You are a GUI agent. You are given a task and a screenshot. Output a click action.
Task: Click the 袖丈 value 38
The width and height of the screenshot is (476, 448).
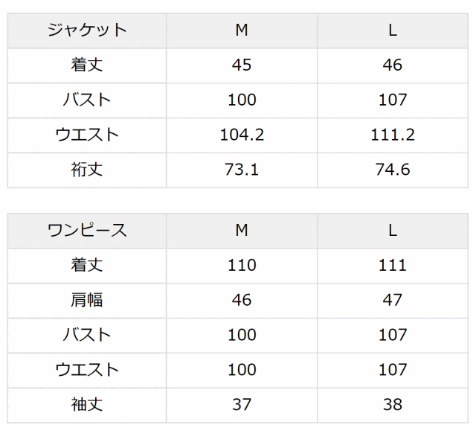[393, 405]
